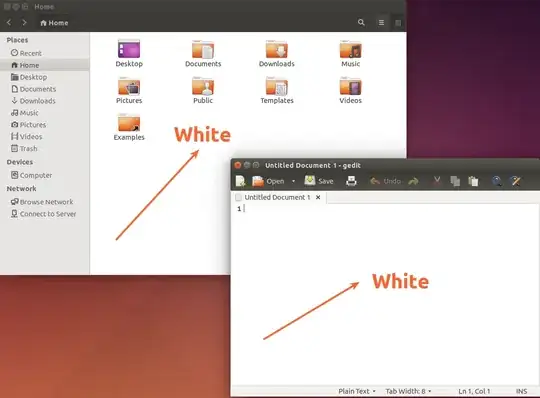Copy selection using the copy icon

[x=455, y=181]
